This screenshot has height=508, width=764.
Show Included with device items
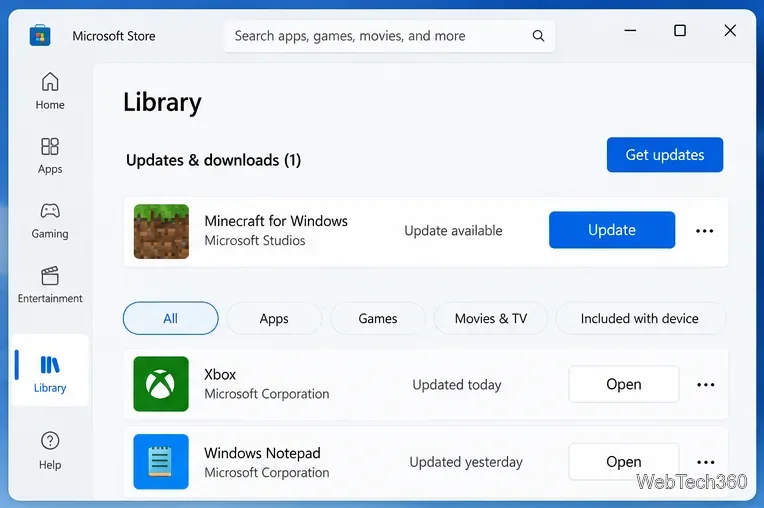click(x=640, y=318)
